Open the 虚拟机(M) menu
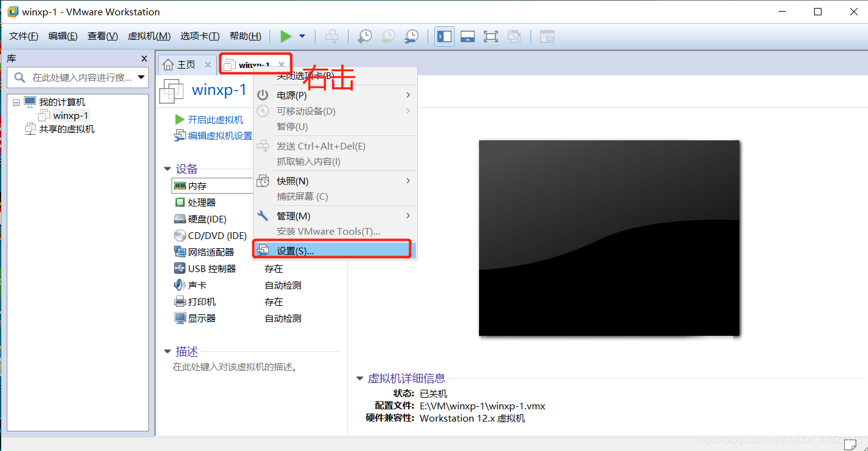 pyautogui.click(x=149, y=36)
